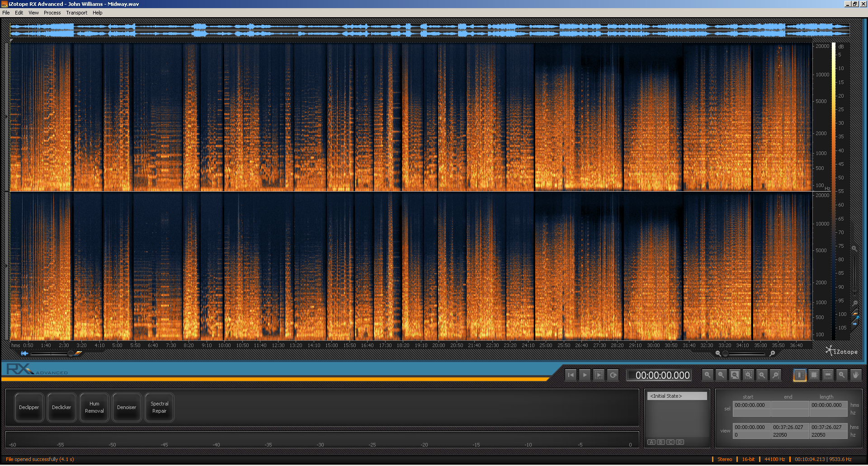Click the Zoom Out time icon
The image size is (868, 466).
721,375
